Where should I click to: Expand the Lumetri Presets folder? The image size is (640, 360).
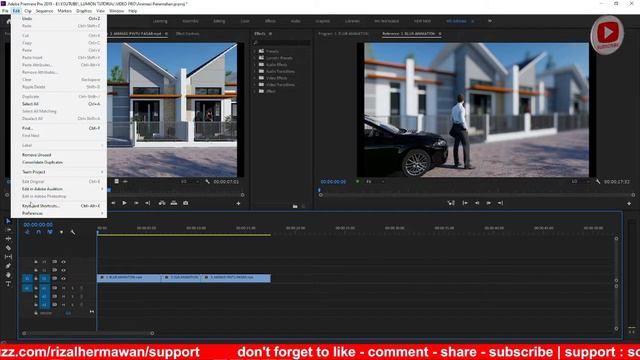[x=255, y=58]
